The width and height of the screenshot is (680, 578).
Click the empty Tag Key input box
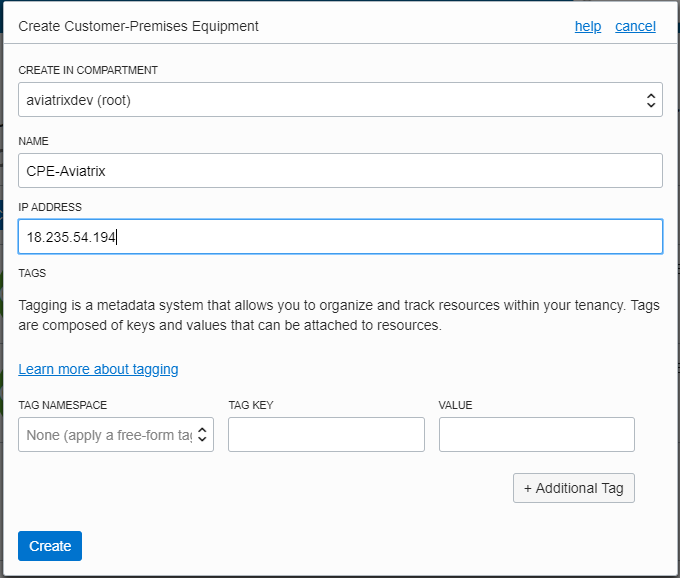click(326, 435)
